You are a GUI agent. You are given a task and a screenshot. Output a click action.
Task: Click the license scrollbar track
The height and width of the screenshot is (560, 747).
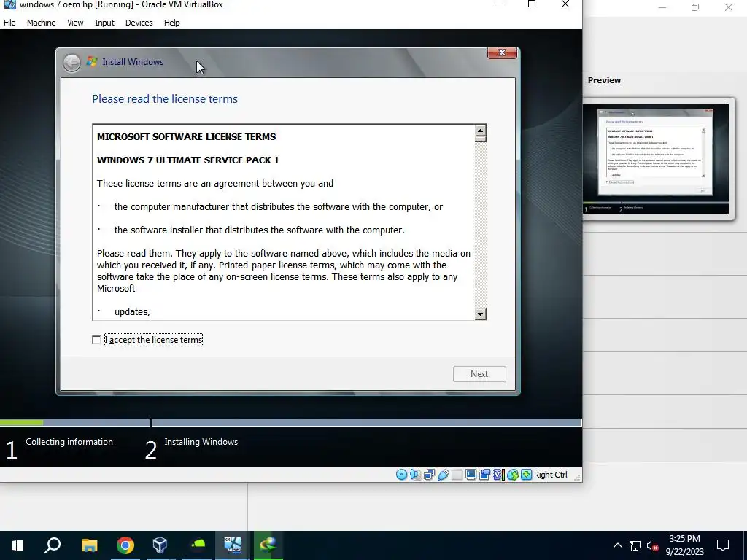(480, 225)
